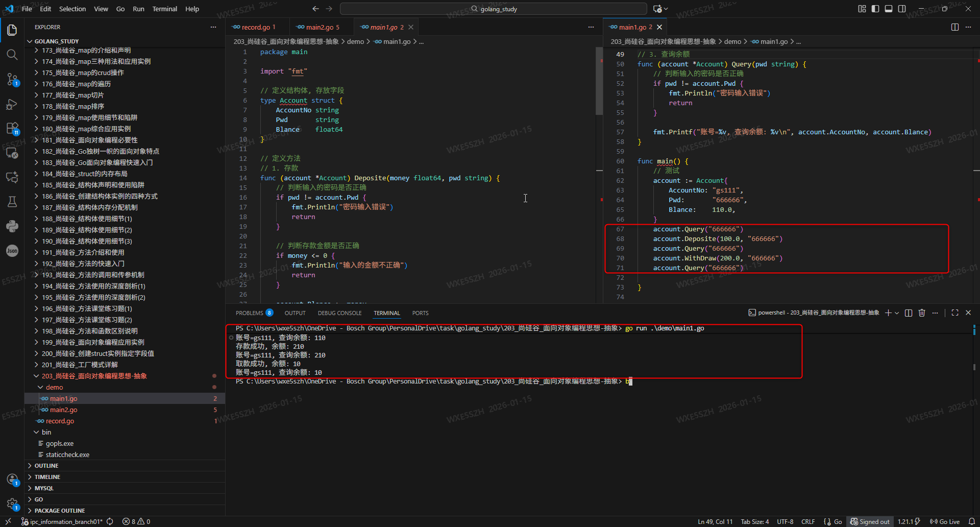Screen dimensions: 980x527
Task: Open the JSON activity bar icon
Action: (12, 251)
